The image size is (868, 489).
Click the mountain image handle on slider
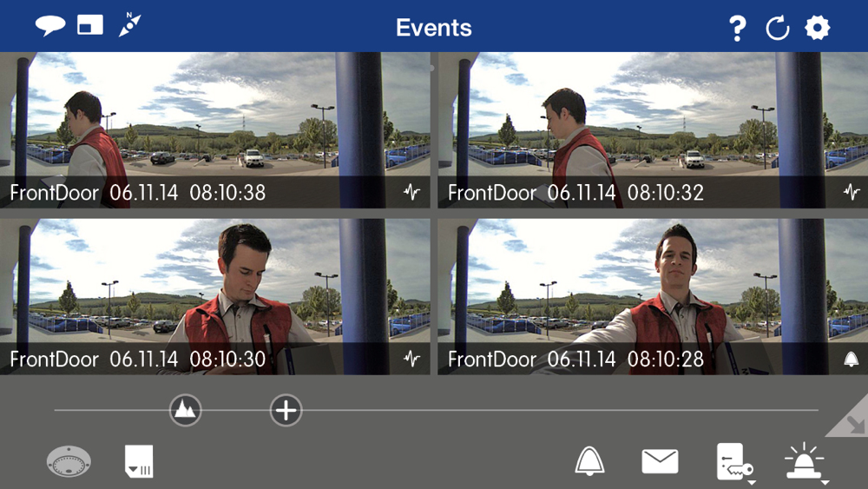coord(186,410)
